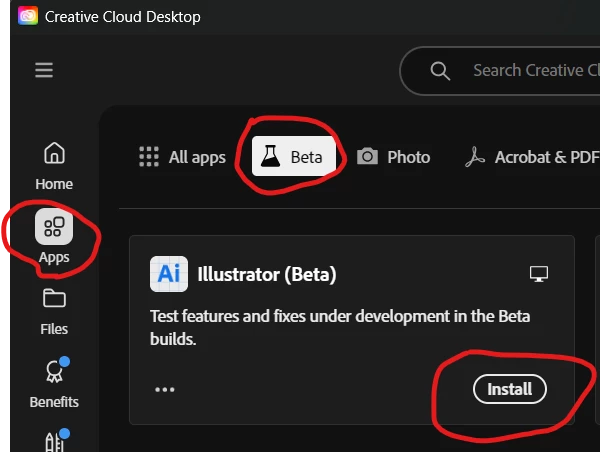Open the hamburger menu
Image resolution: width=600 pixels, height=452 pixels.
click(44, 70)
